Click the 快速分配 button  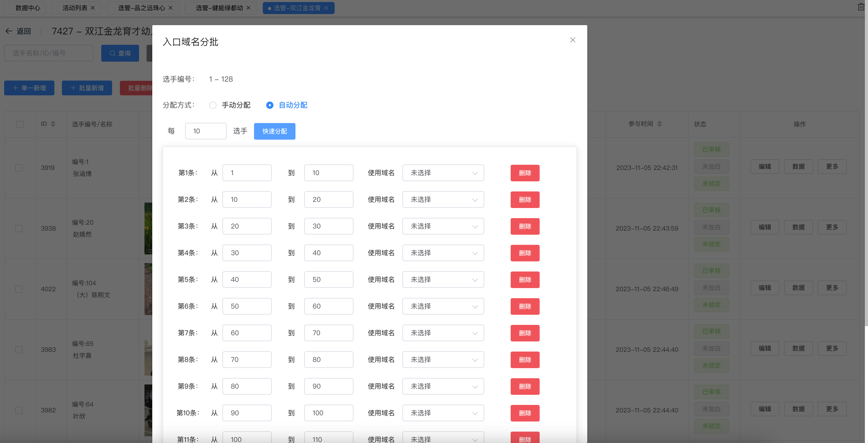(x=275, y=131)
